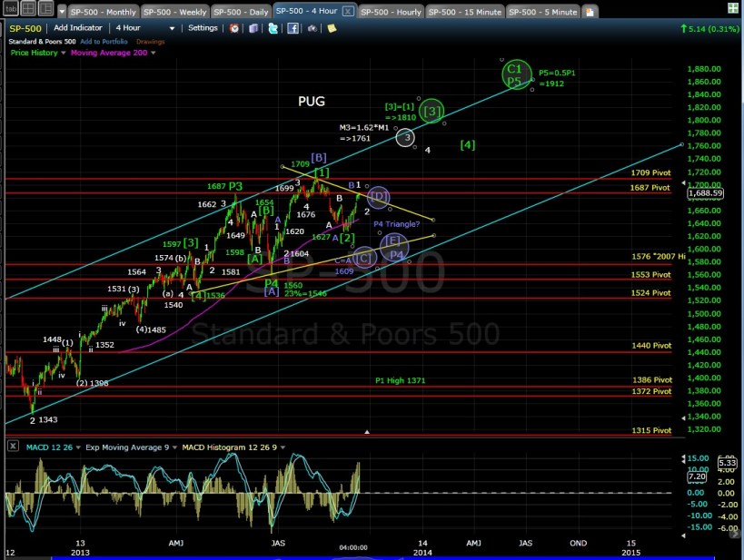Open the Add Indicator menu

[78, 28]
